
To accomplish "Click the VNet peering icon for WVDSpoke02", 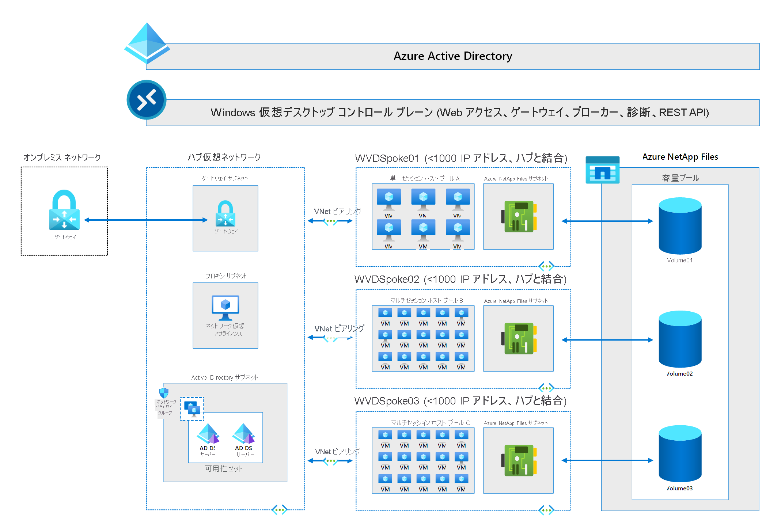I will click(330, 338).
